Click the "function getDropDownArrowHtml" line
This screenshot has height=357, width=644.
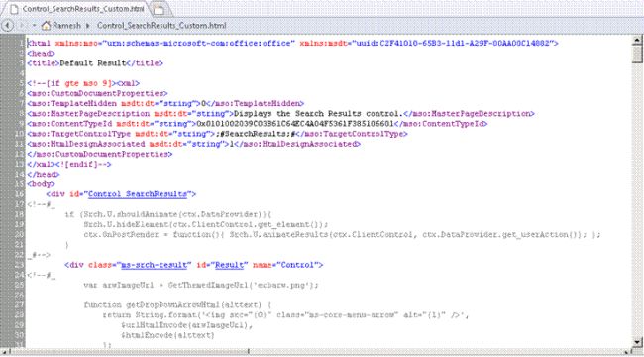click(177, 305)
